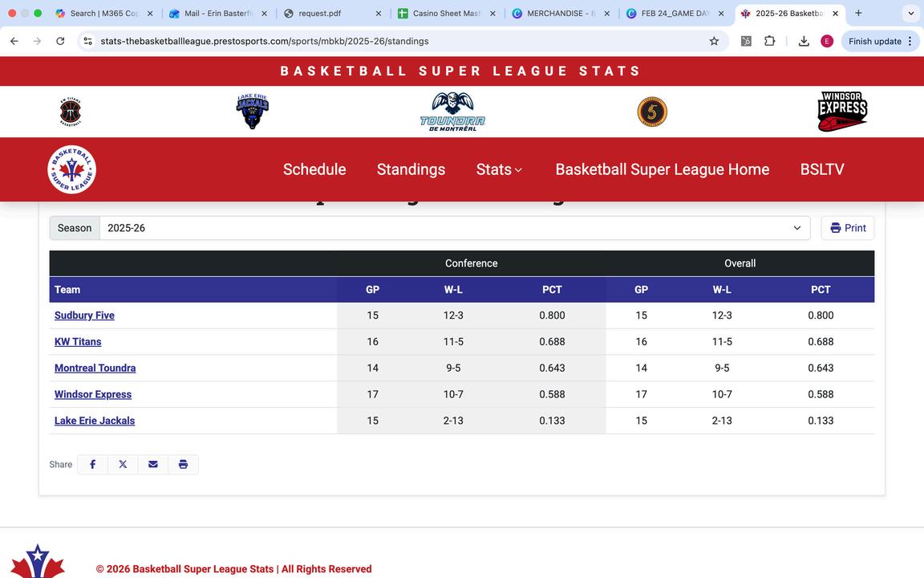Click KW Titans overall PCT 0.688
Image resolution: width=924 pixels, height=578 pixels.
[x=821, y=341]
